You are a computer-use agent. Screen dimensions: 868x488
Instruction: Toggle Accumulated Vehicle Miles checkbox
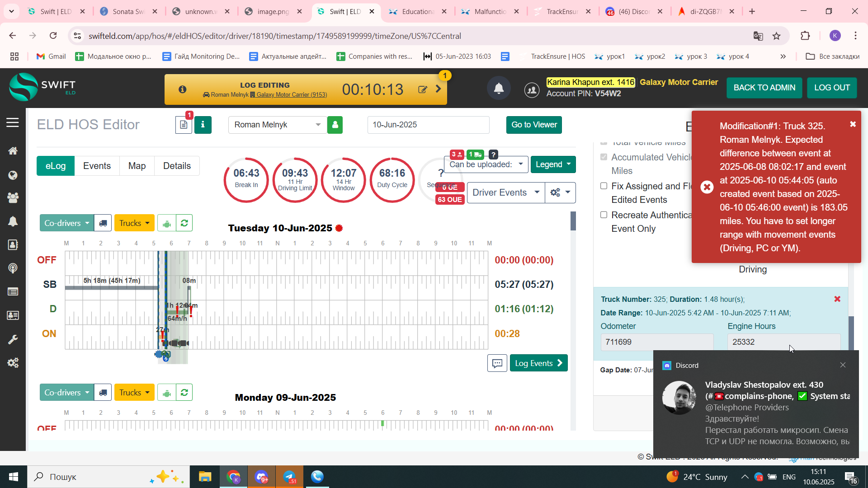coord(604,157)
